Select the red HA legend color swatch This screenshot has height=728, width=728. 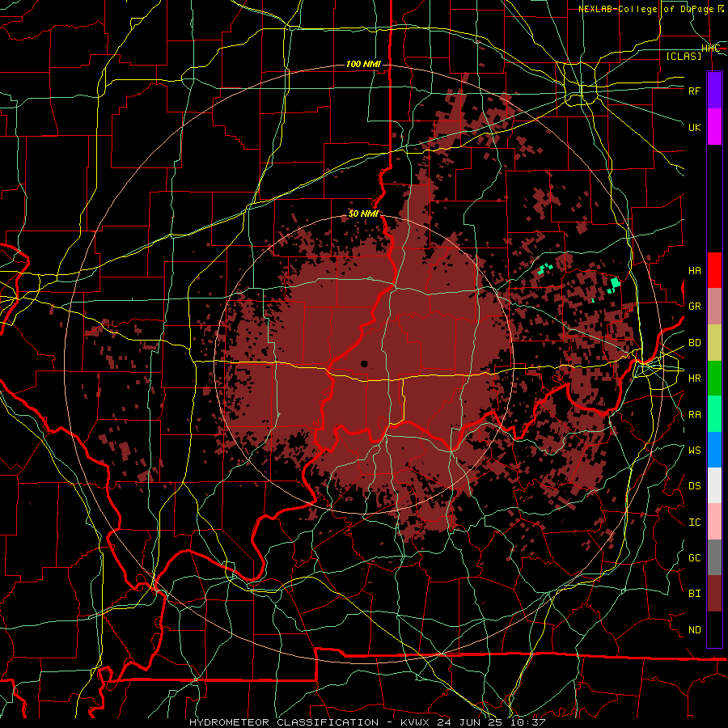click(714, 270)
